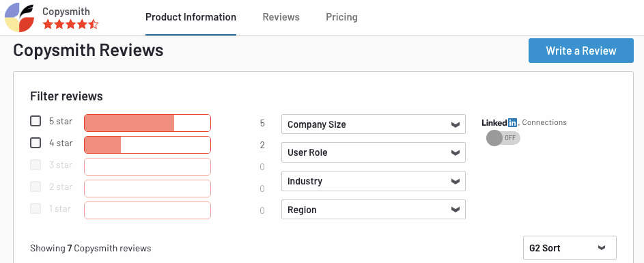This screenshot has width=644, height=263.
Task: Open the G2 Sort dropdown
Action: 570,248
